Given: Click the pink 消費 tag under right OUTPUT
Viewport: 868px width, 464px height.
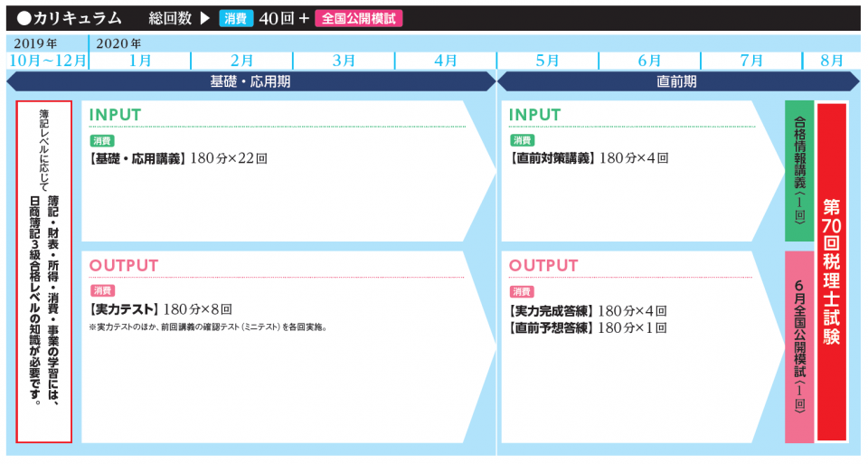Looking at the screenshot, I should tap(522, 291).
